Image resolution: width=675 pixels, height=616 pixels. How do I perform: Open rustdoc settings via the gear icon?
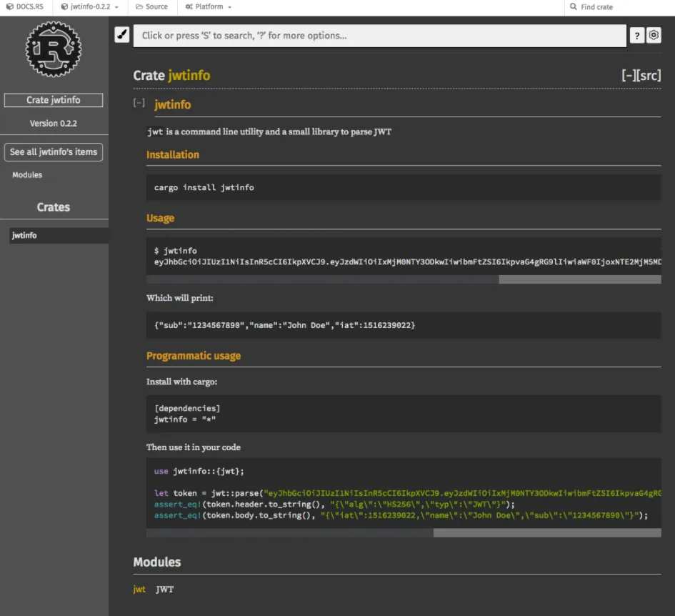click(654, 34)
